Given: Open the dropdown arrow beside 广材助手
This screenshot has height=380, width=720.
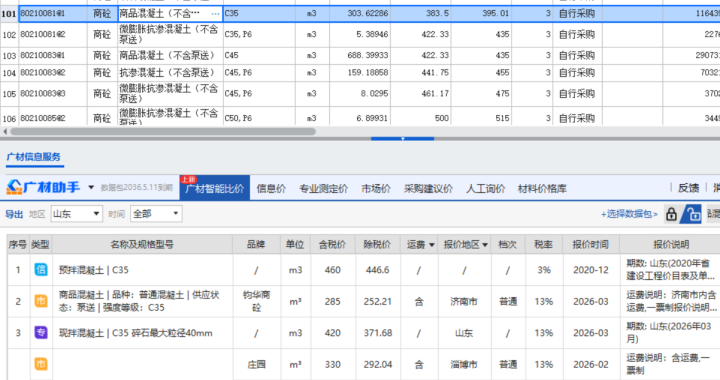Looking at the screenshot, I should pyautogui.click(x=91, y=187).
